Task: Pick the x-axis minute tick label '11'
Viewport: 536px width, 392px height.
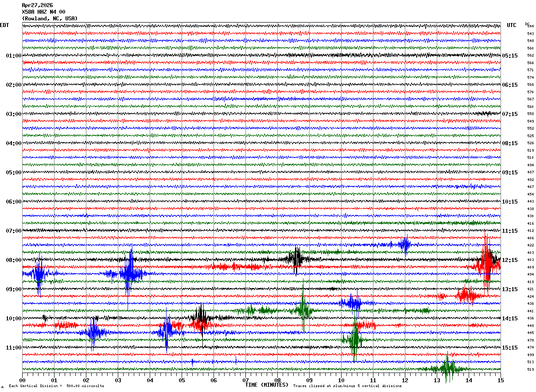Action: [x=373, y=380]
